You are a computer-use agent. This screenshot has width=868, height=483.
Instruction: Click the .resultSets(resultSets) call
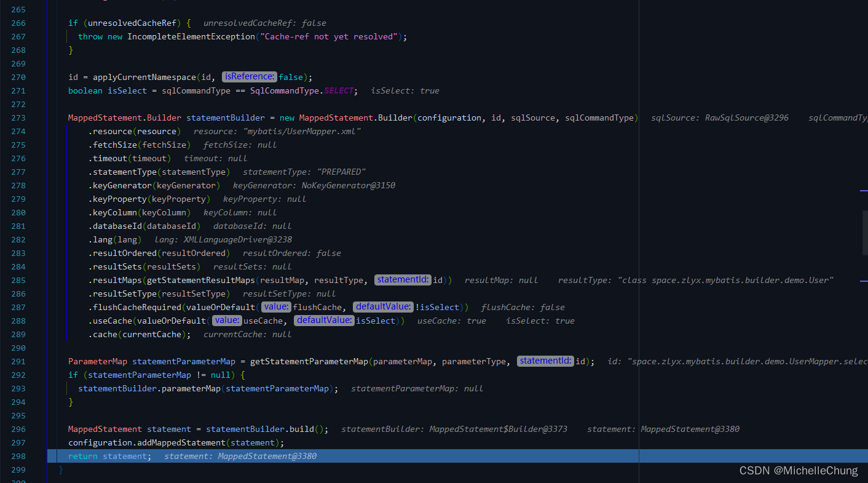(x=144, y=266)
